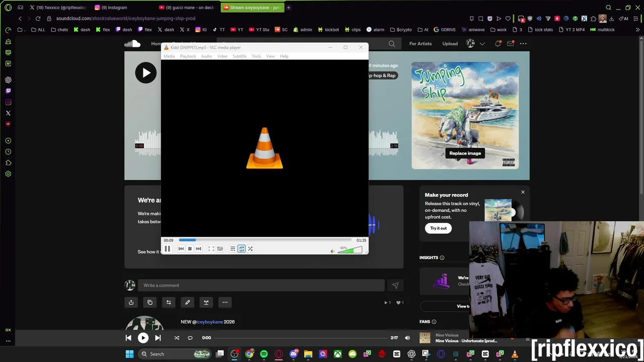Click VLC previous track button
This screenshot has width=644, height=362.
click(181, 249)
